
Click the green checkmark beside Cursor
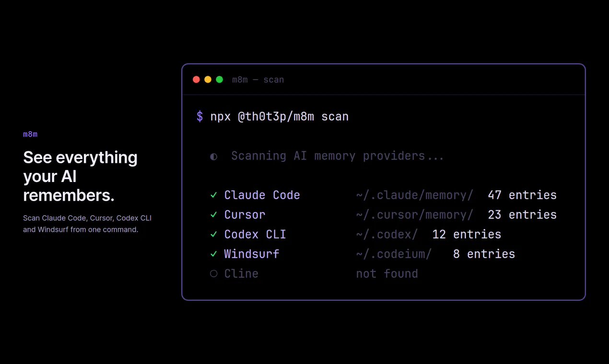coord(213,215)
